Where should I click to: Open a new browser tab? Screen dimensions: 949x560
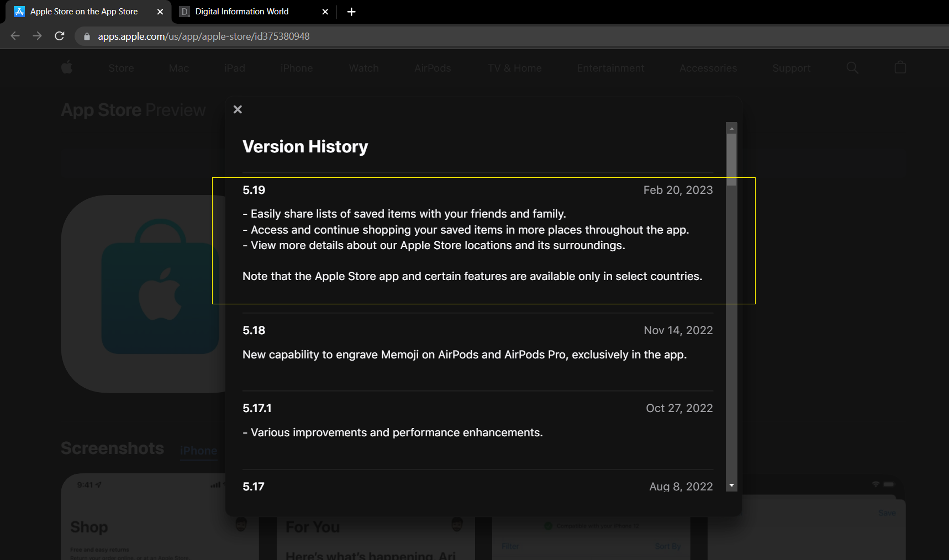pos(351,12)
